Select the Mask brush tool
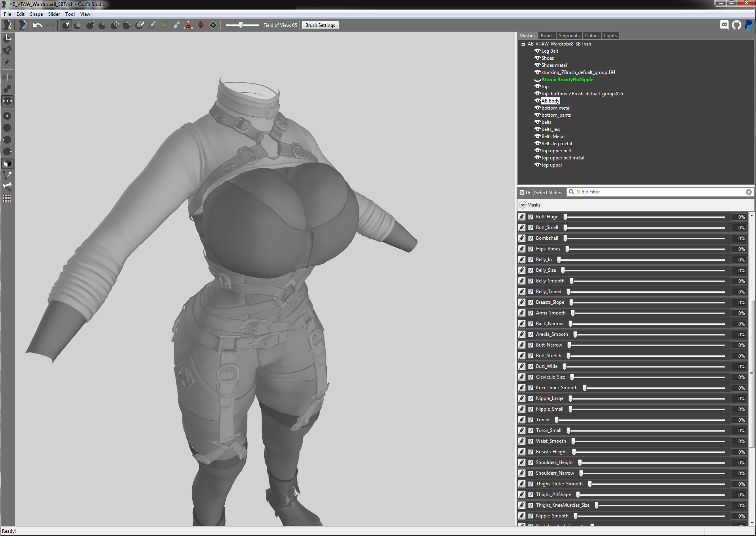 pos(78,25)
